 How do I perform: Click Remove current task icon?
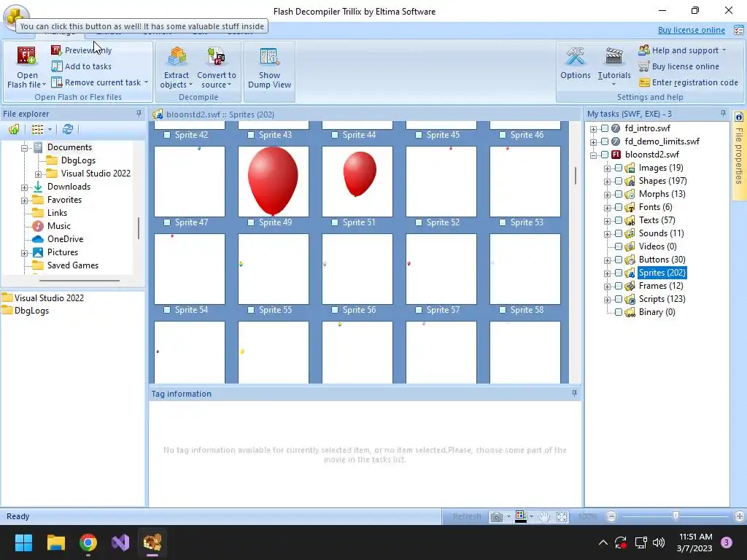[x=57, y=82]
